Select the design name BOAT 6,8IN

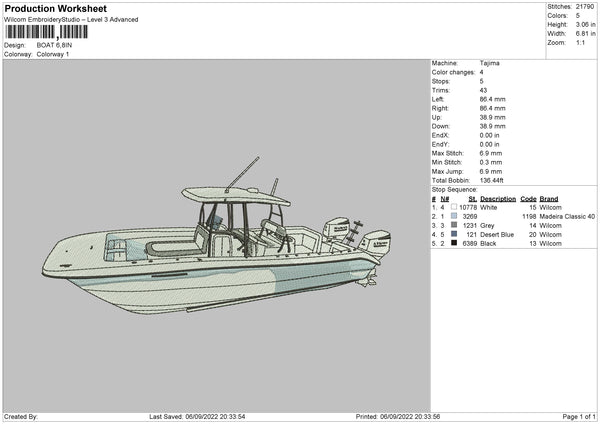click(55, 45)
